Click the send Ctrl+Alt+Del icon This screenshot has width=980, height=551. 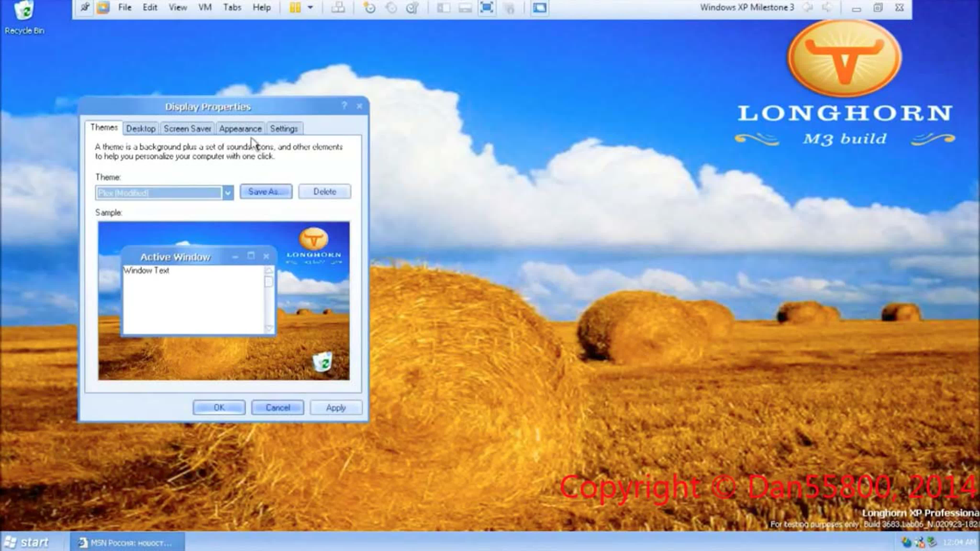pos(338,7)
